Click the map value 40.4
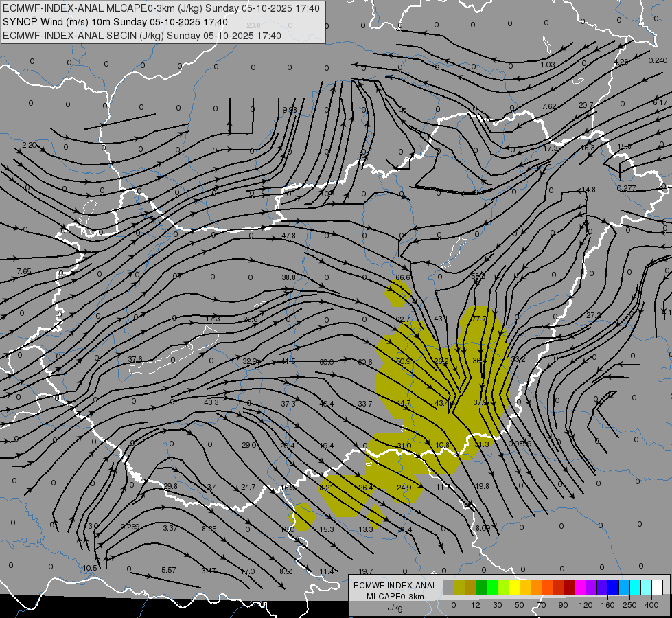672x618 pixels. (327, 404)
